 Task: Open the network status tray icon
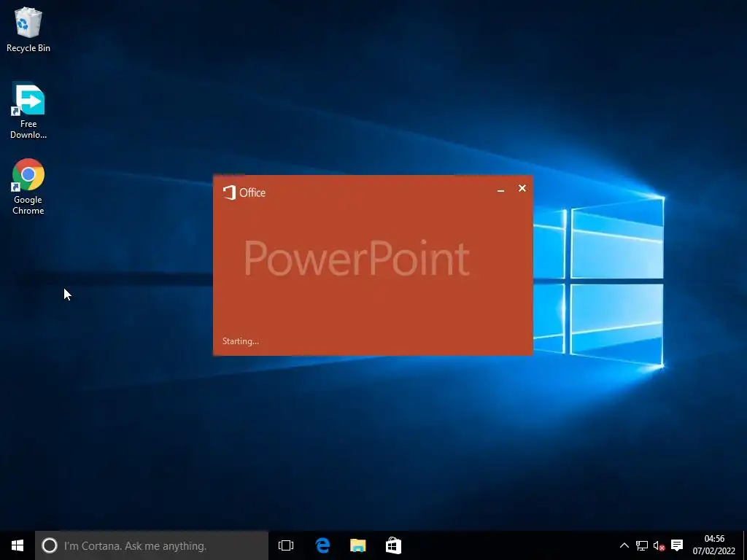pyautogui.click(x=642, y=545)
